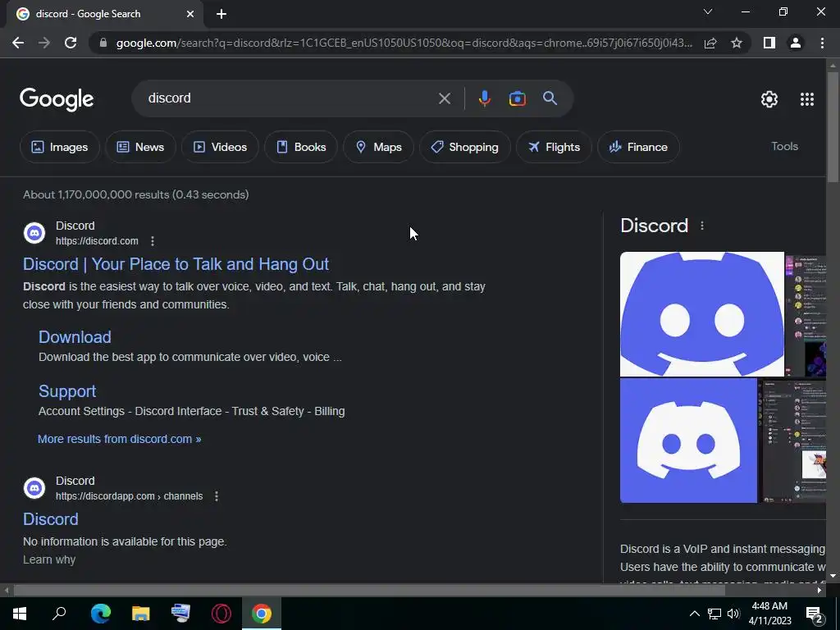
Task: Click the Google logo
Action: tap(57, 99)
